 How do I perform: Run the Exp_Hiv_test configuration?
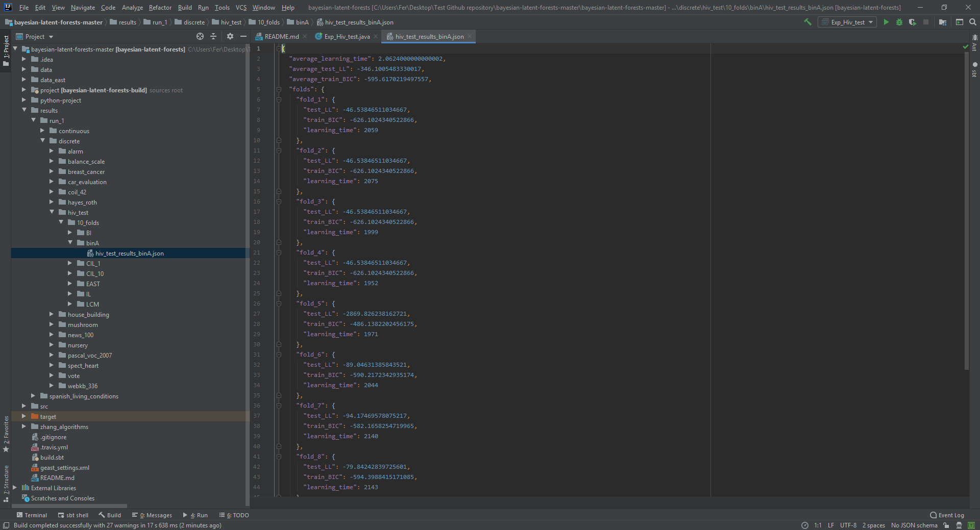(886, 22)
